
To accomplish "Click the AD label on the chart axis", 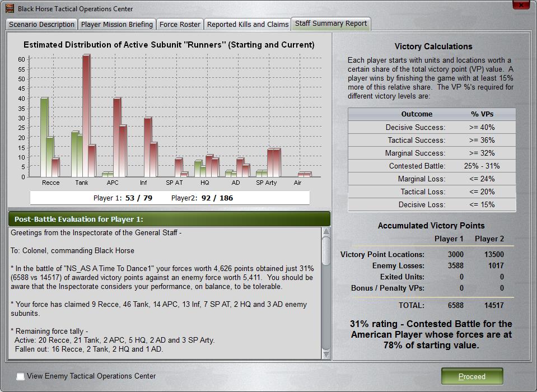I will click(236, 183).
